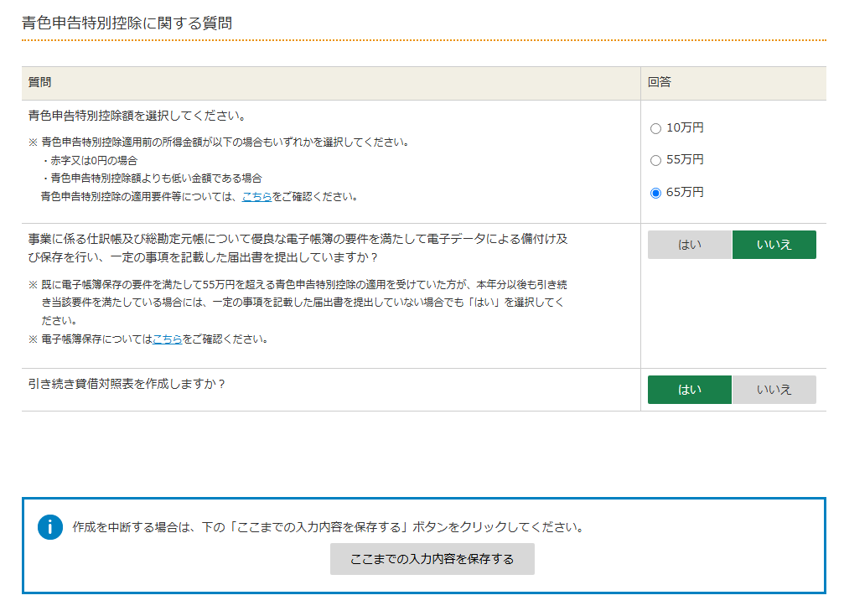Screen dimensions: 844x616
Task: Click the blue information icon
Action: [50, 527]
